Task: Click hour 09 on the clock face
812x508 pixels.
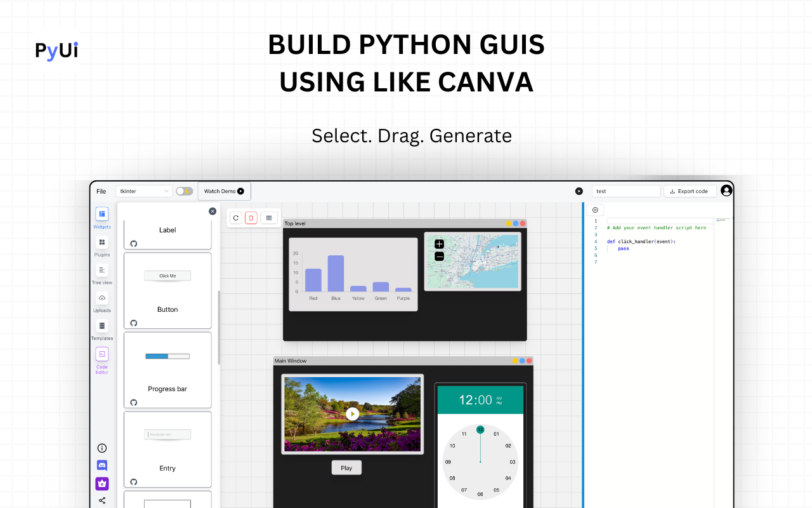Action: pos(448,462)
